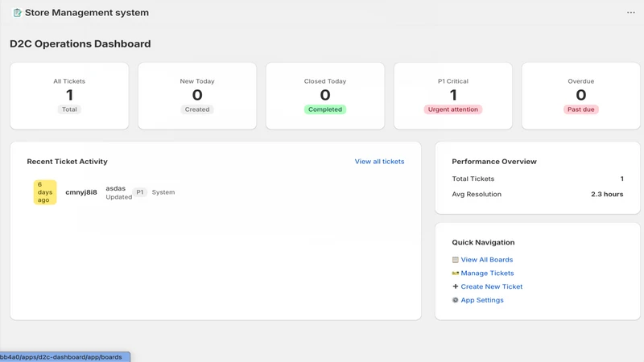Click the yellow 6 days ago tag
This screenshot has height=362, width=644.
[45, 192]
